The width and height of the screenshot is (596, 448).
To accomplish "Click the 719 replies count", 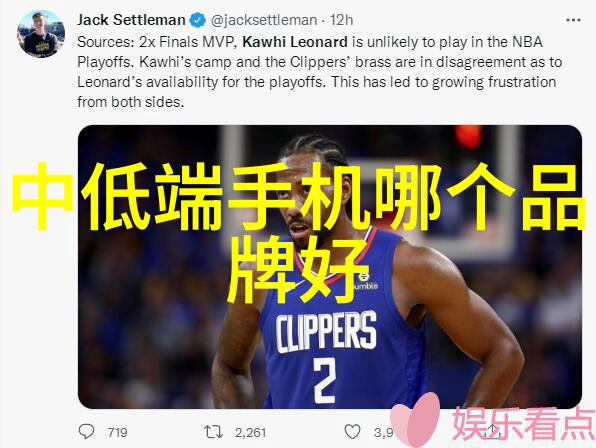I will coord(117,432).
